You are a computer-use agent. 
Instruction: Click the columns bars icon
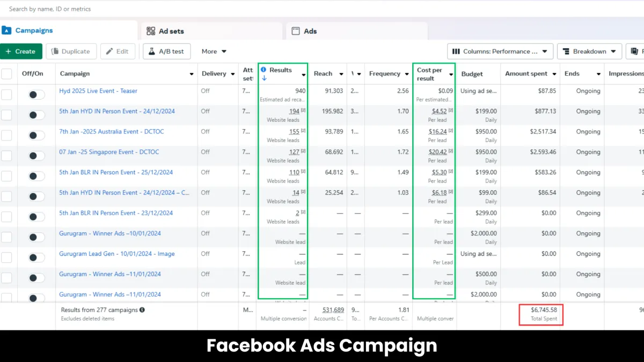tap(456, 51)
